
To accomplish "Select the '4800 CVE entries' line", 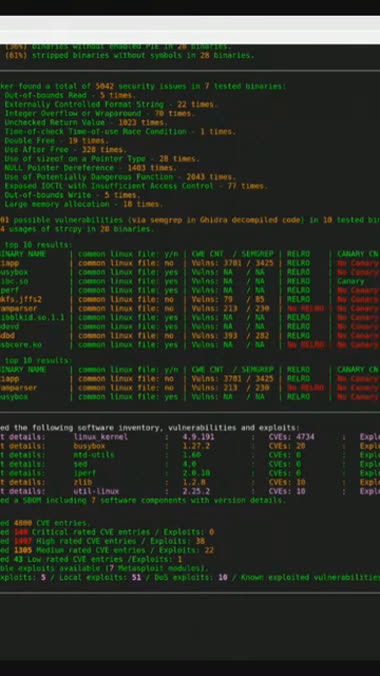I will pos(45,523).
